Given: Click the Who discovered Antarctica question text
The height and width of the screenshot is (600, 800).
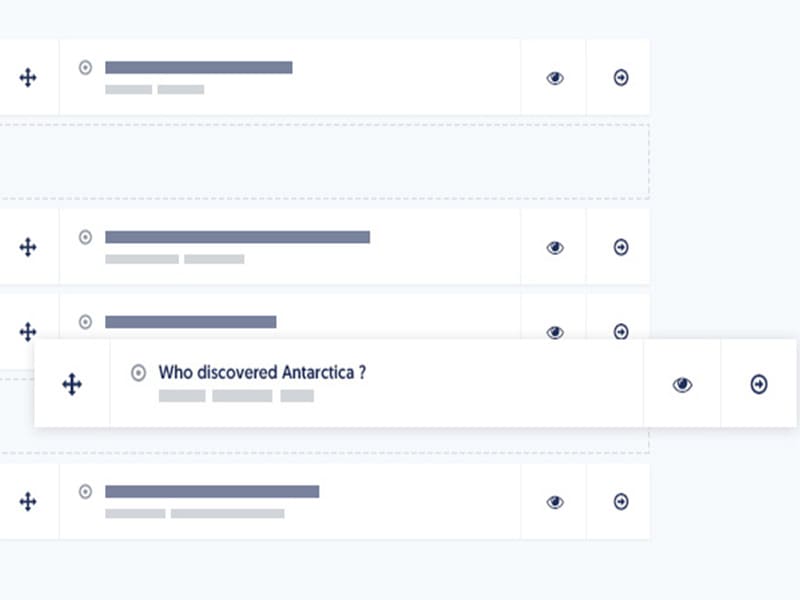Looking at the screenshot, I should point(262,372).
